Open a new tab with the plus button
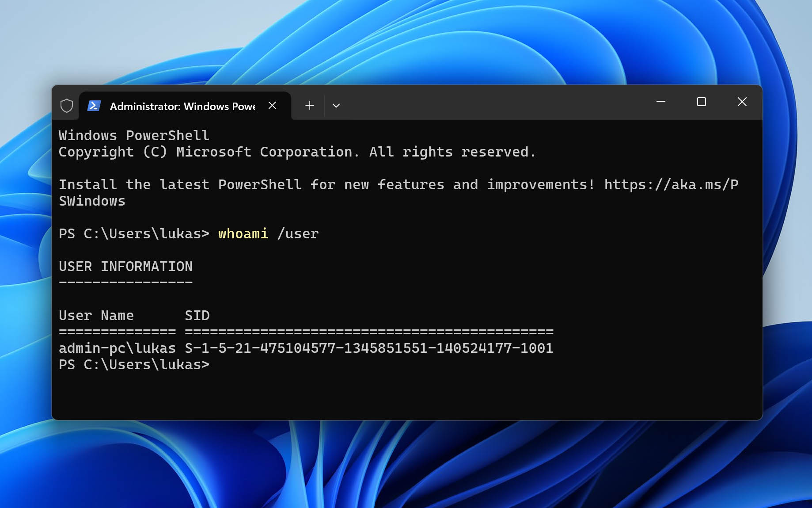 click(310, 105)
